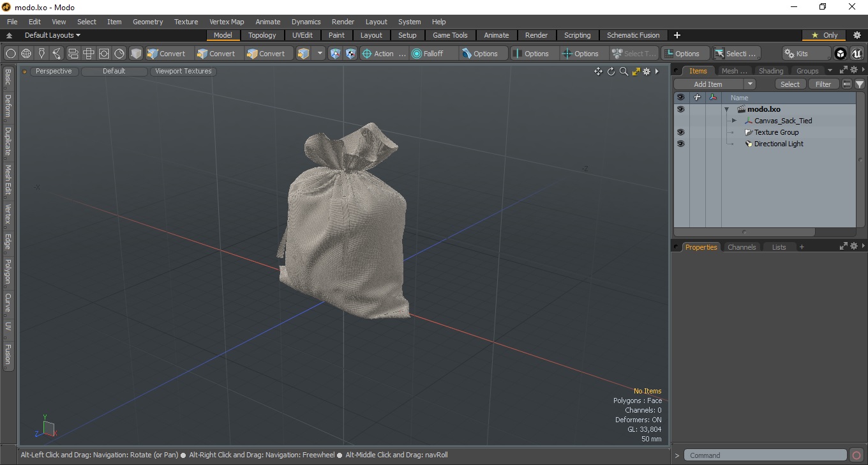Click the item list options icon beside Filter

point(847,84)
